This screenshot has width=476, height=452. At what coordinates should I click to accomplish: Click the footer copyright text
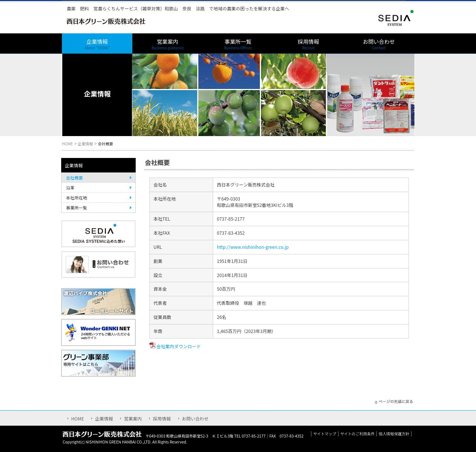[x=125, y=442]
